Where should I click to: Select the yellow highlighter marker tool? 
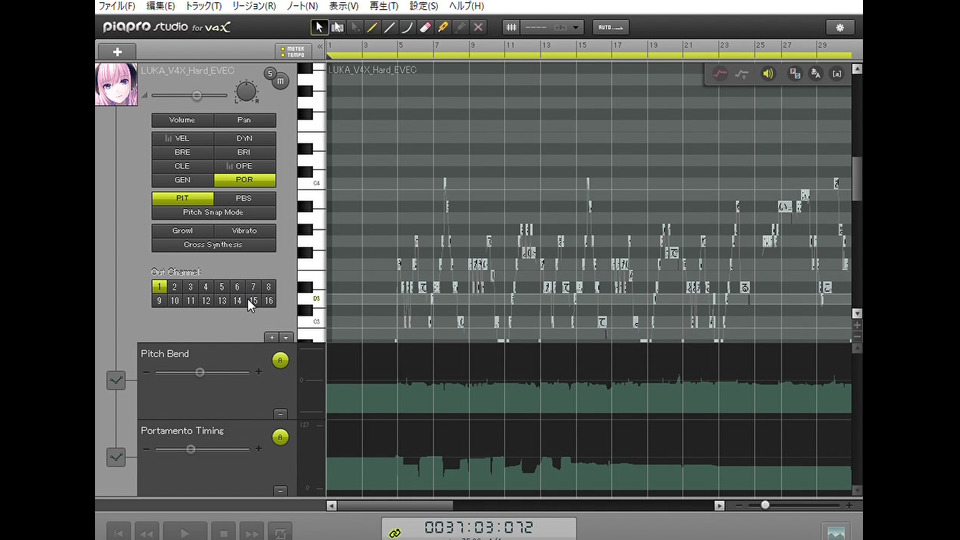pos(443,27)
